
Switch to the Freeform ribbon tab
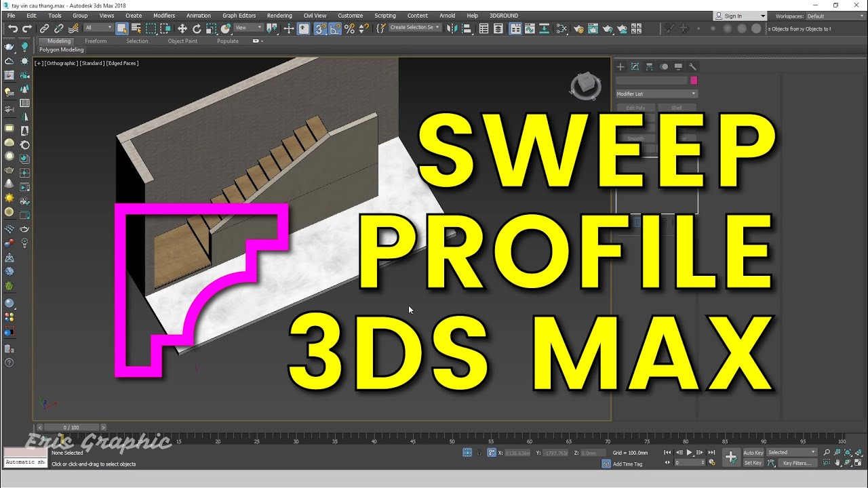point(96,41)
